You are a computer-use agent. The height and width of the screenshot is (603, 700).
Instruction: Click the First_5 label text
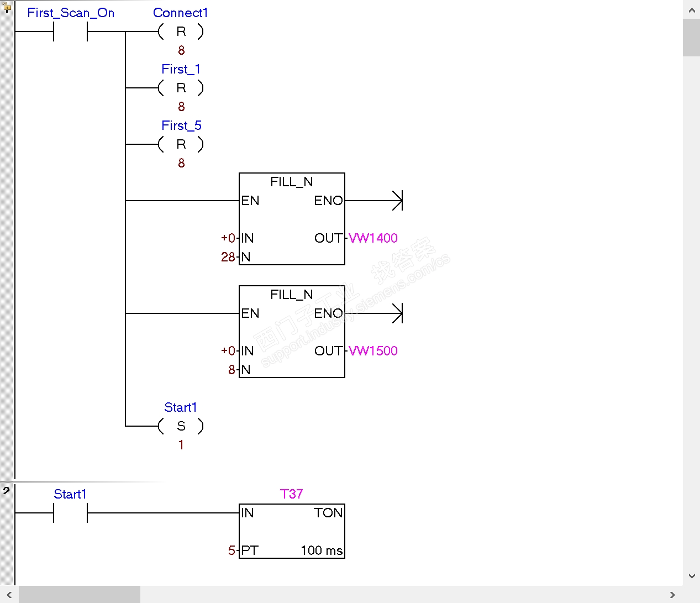coord(181,125)
